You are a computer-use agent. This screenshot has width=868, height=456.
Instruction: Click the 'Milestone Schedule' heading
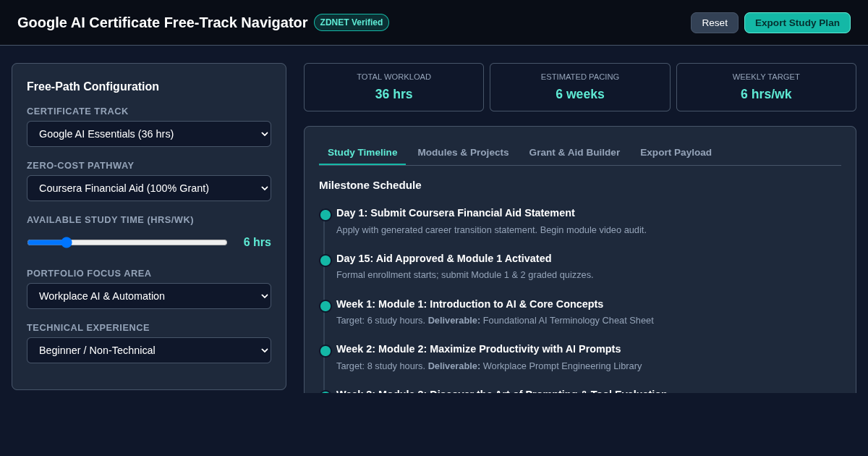[370, 185]
